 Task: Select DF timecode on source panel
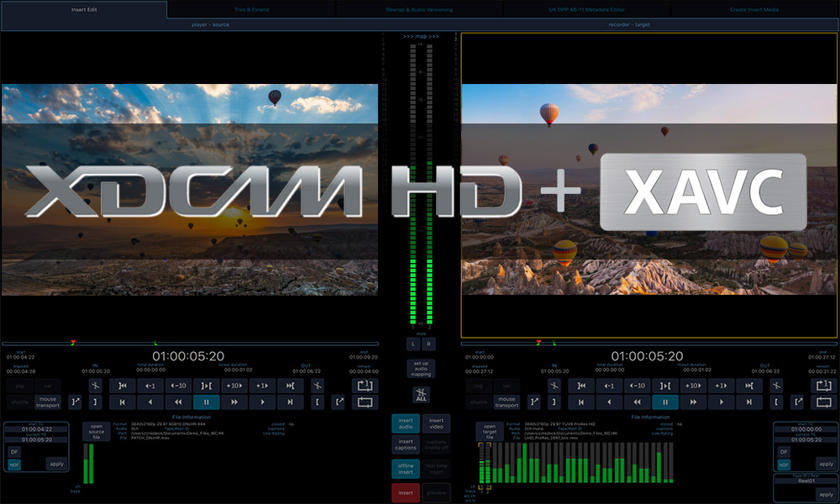coord(14,452)
